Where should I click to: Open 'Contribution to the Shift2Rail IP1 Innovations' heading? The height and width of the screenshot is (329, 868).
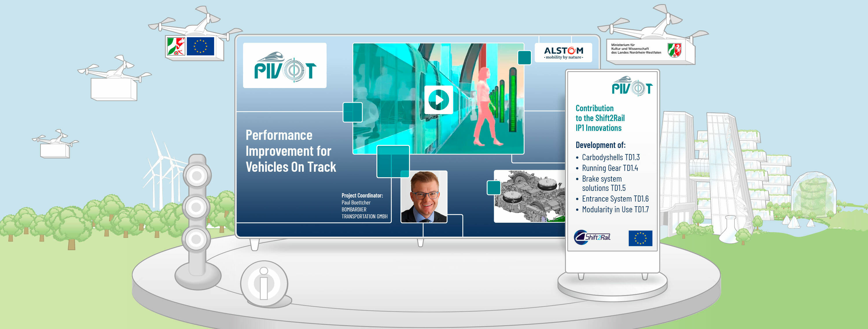tap(600, 118)
